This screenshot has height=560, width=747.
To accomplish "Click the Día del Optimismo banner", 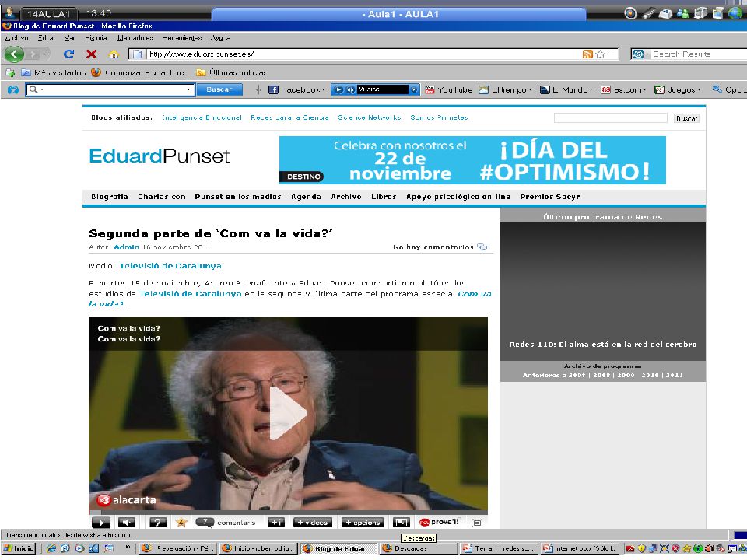I will tap(472, 160).
